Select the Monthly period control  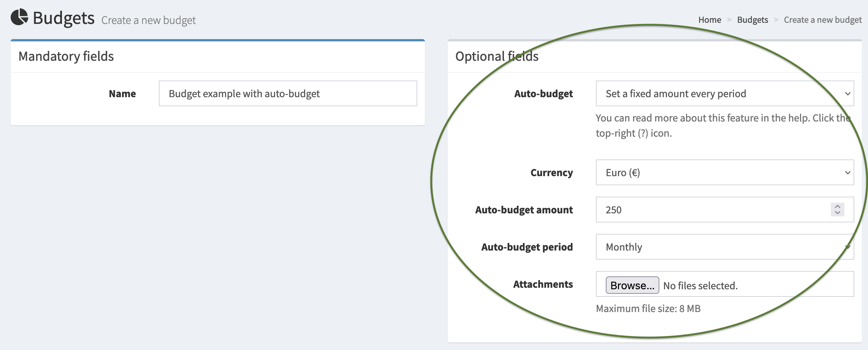tap(722, 247)
